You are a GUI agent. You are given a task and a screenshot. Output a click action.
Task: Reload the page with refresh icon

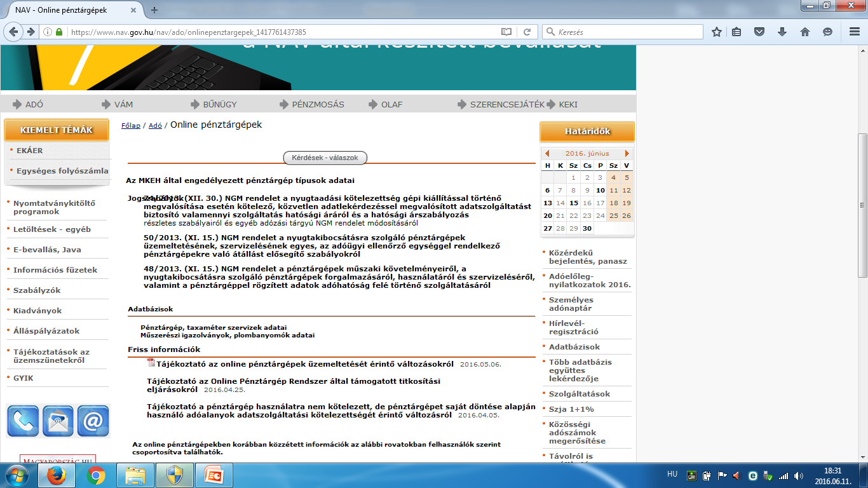tap(527, 32)
